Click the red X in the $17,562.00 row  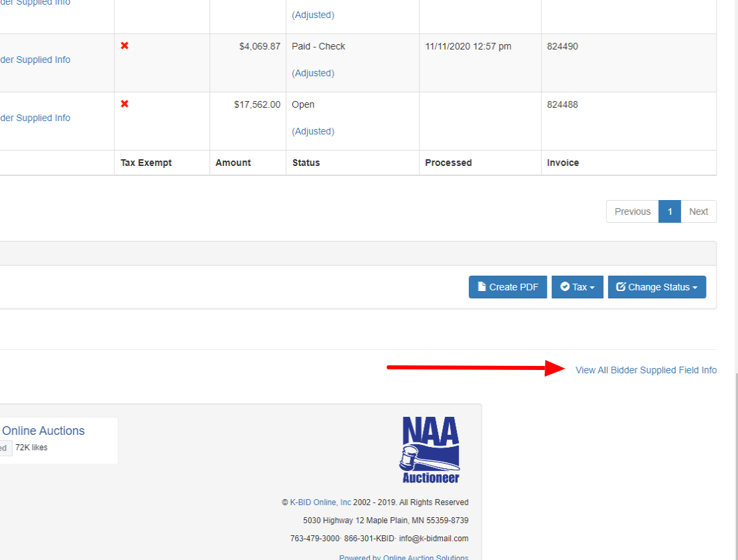(x=124, y=104)
